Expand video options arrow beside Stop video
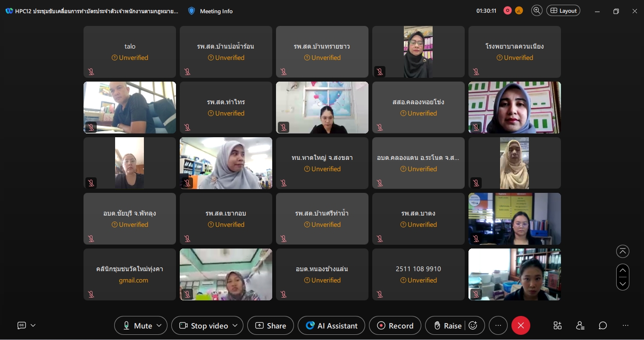644x340 pixels. point(235,325)
